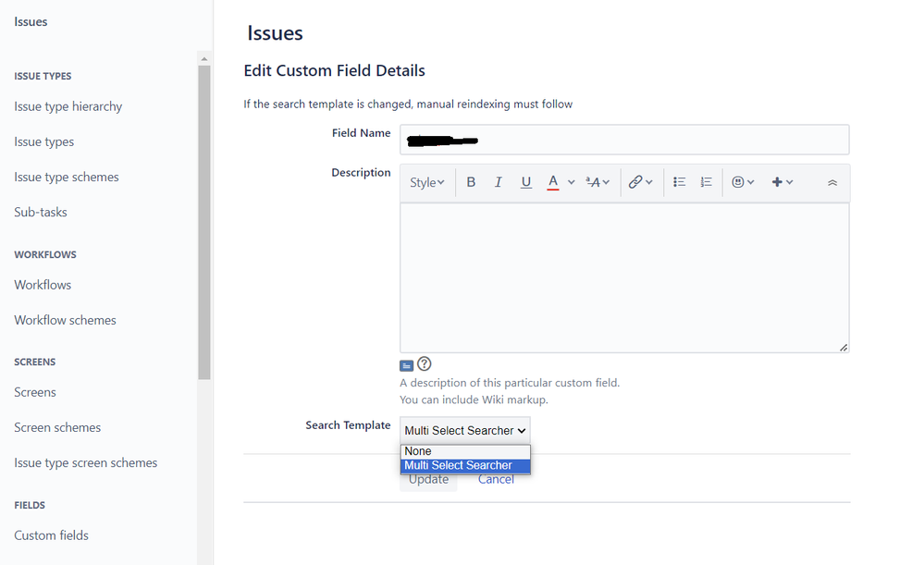Navigate to Workflows
Viewport: 924px width, 565px height.
click(x=43, y=285)
